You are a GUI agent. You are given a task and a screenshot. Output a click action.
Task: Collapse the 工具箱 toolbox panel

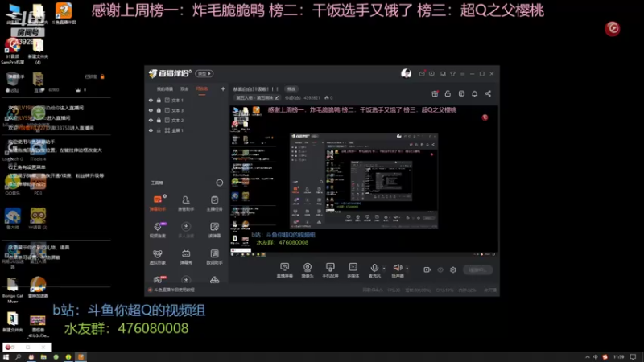pos(220,183)
